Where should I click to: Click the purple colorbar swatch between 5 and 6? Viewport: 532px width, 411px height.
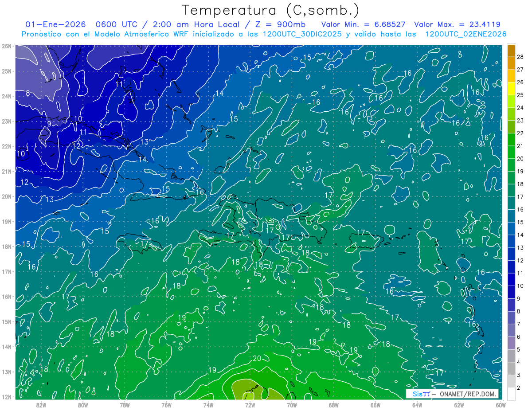511,343
